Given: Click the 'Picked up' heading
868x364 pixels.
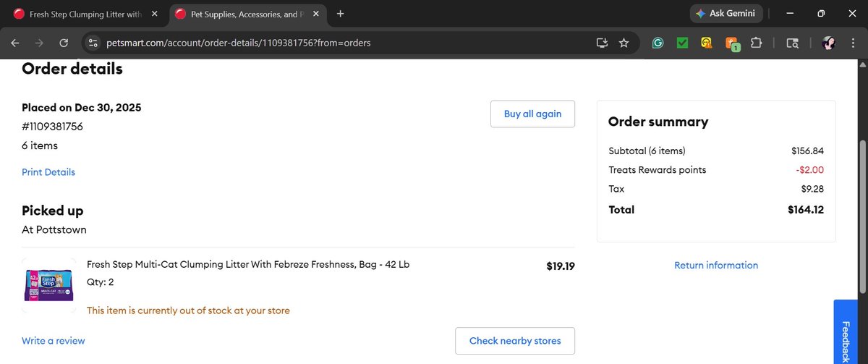Looking at the screenshot, I should 53,211.
